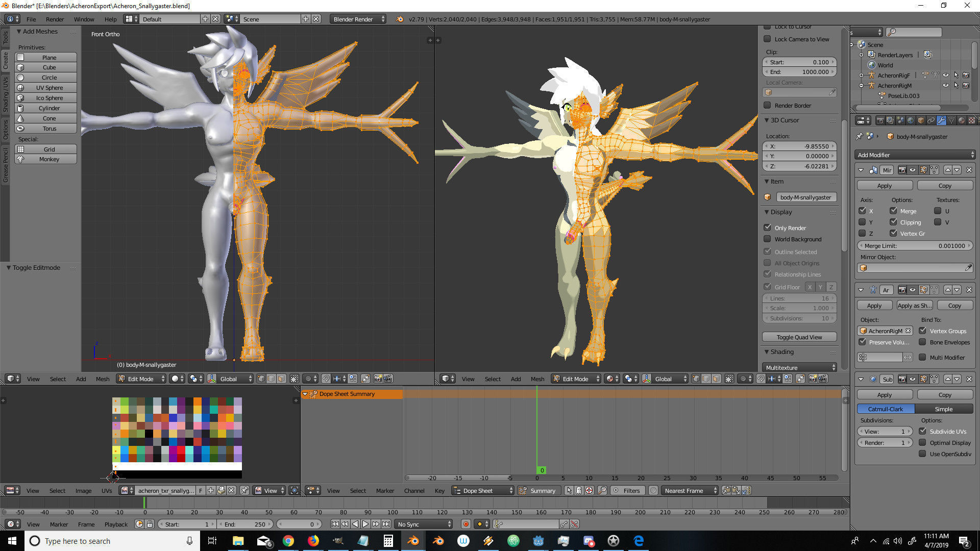Select Simple subdivision type
Screen dimensions: 980x551
[x=944, y=409]
